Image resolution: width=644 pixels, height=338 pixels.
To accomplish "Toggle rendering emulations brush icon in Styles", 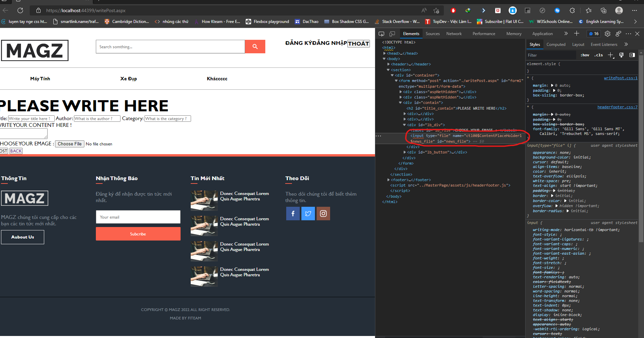I will coord(621,55).
